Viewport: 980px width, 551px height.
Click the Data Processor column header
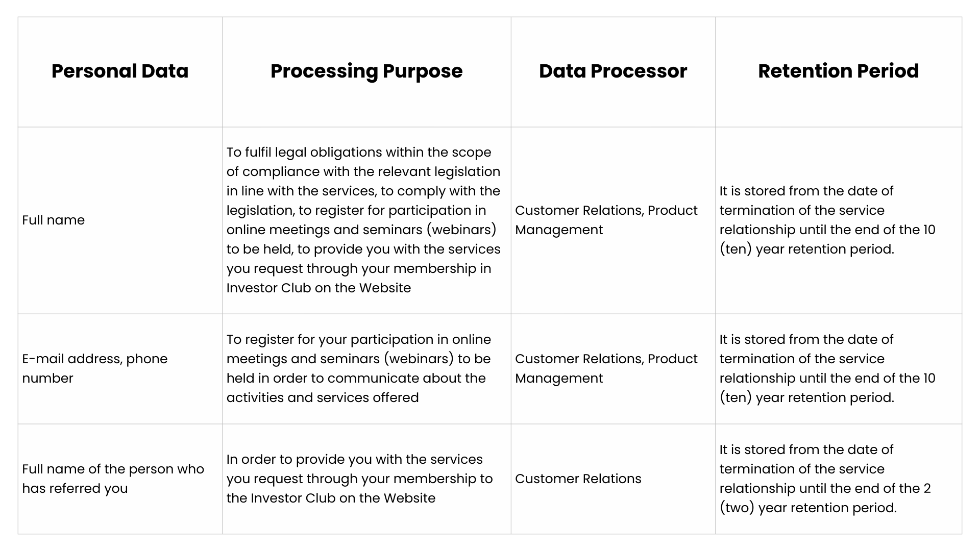pyautogui.click(x=613, y=71)
